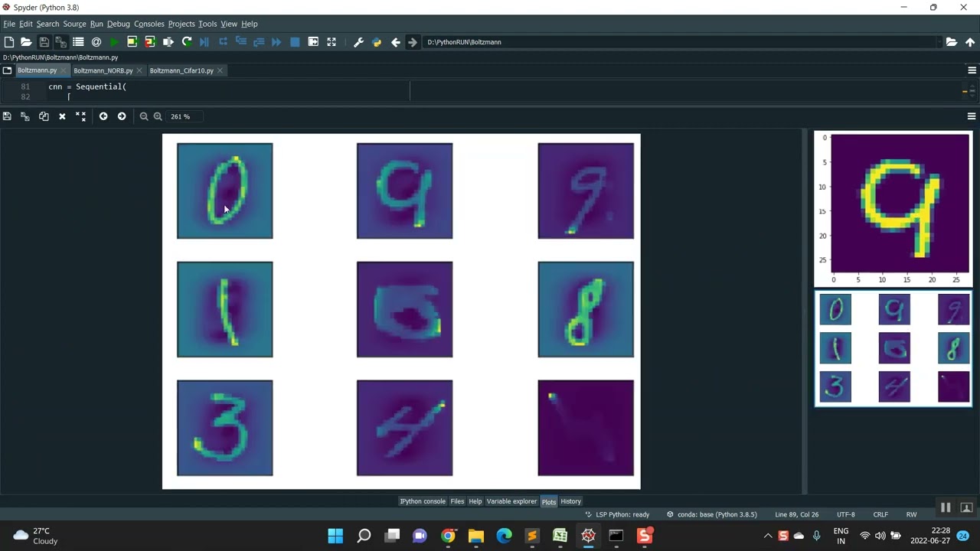
Task: Copy plot to clipboard
Action: click(44, 116)
